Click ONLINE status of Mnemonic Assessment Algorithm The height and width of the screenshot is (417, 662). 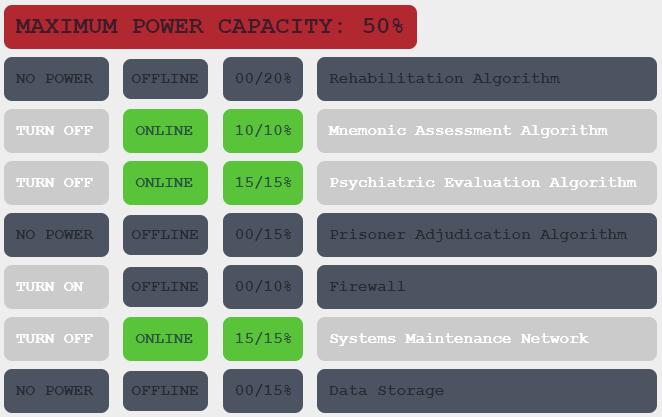click(x=166, y=131)
